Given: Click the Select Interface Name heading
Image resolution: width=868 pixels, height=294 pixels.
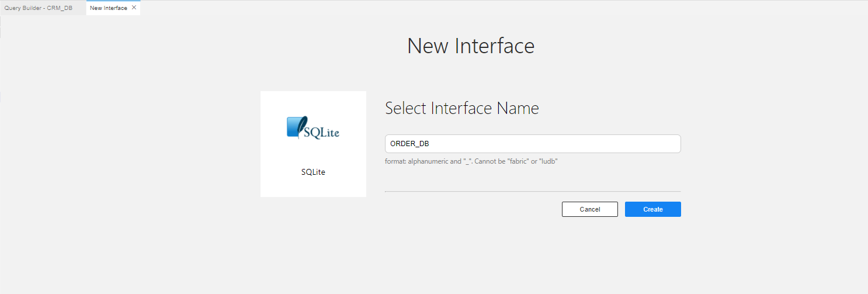Looking at the screenshot, I should [461, 108].
